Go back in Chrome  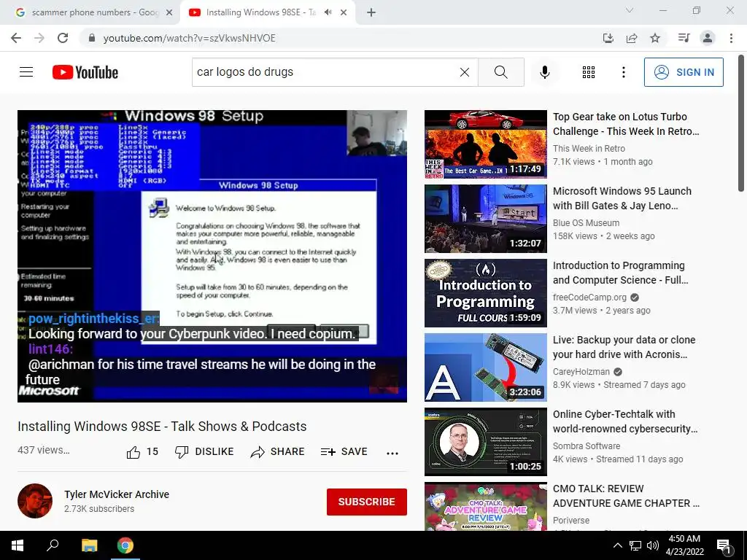pos(16,38)
